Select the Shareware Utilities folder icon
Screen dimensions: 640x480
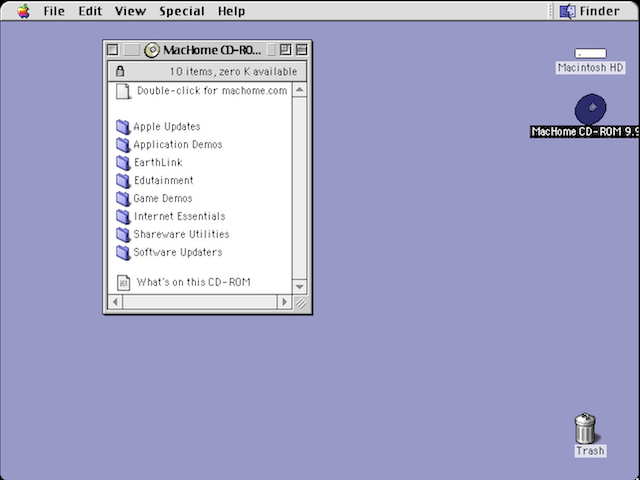[x=123, y=234]
